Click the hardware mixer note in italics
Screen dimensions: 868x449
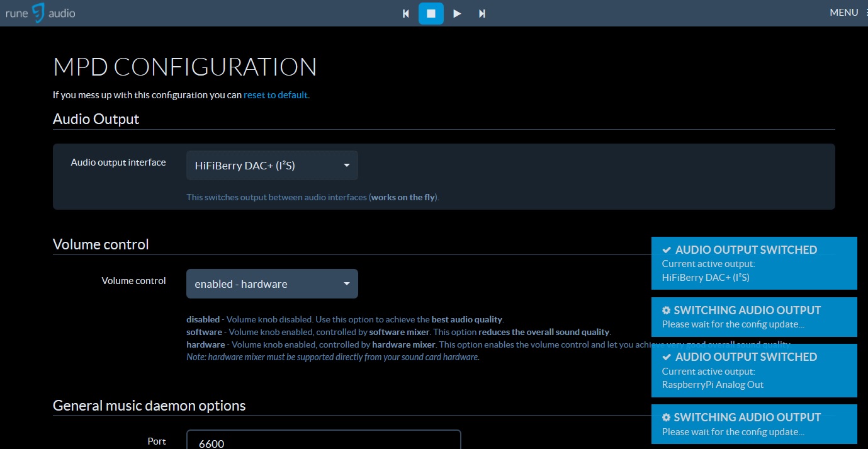[333, 357]
